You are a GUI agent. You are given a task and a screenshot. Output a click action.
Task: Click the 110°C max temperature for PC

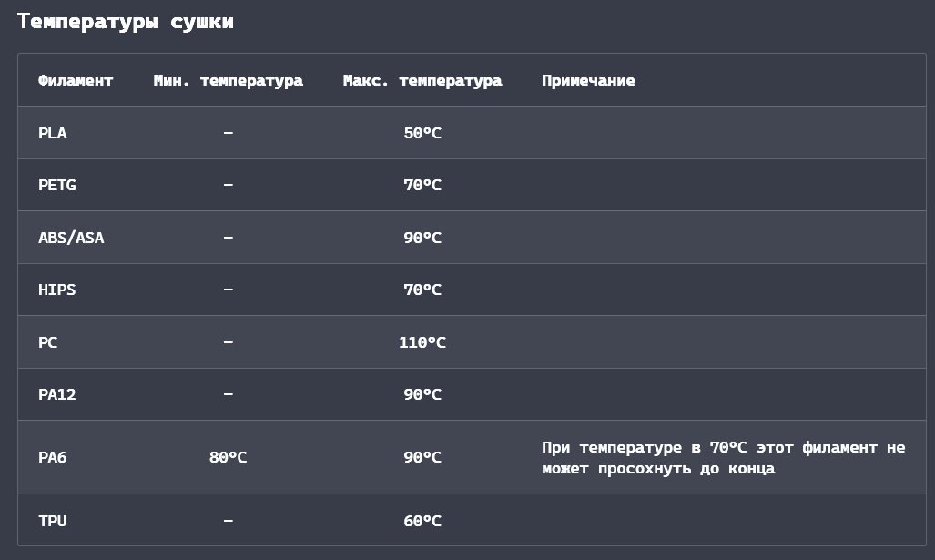click(422, 342)
